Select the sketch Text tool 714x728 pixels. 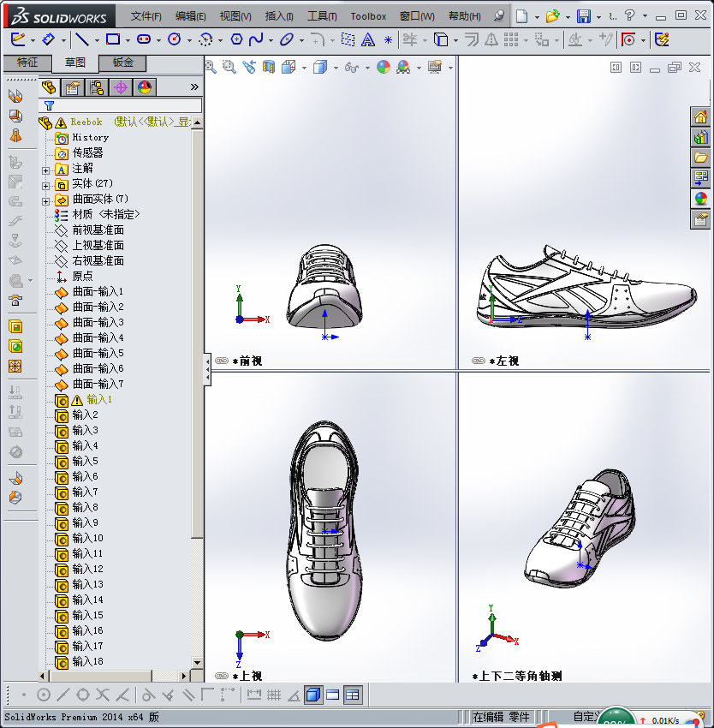(368, 40)
